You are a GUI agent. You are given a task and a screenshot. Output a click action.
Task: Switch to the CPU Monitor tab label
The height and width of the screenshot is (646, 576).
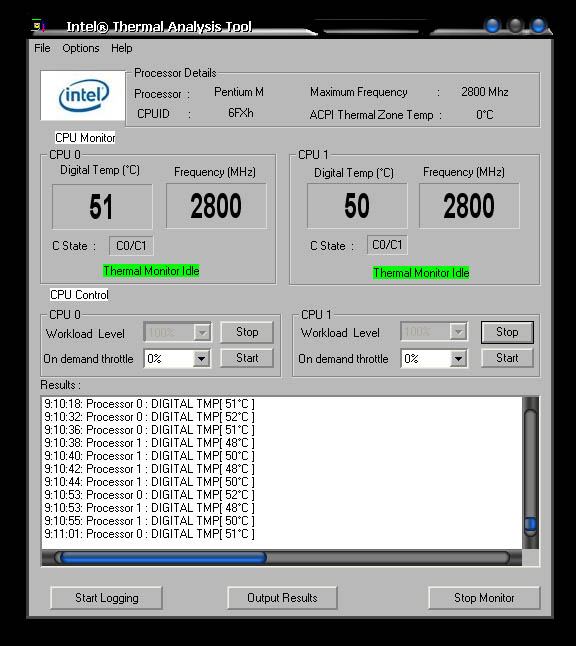[85, 138]
